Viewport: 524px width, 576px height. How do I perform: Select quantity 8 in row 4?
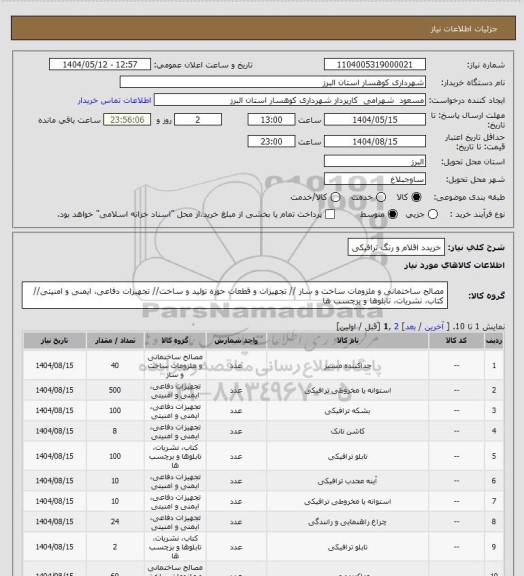[x=115, y=431]
